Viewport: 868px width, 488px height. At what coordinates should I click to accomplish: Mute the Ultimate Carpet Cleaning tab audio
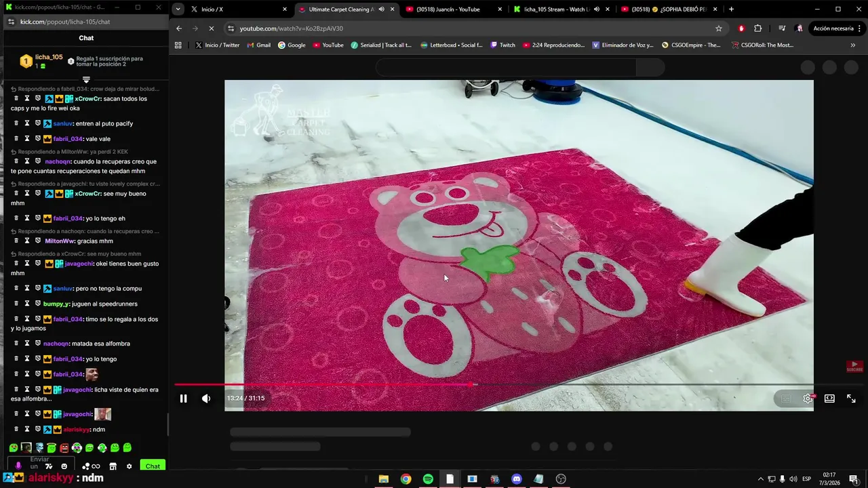[381, 9]
